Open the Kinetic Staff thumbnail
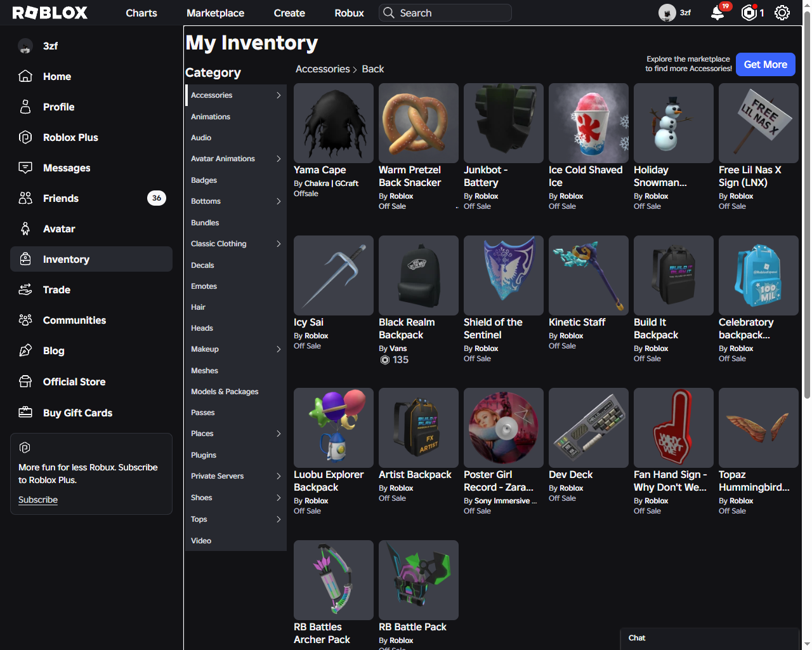 coord(589,275)
